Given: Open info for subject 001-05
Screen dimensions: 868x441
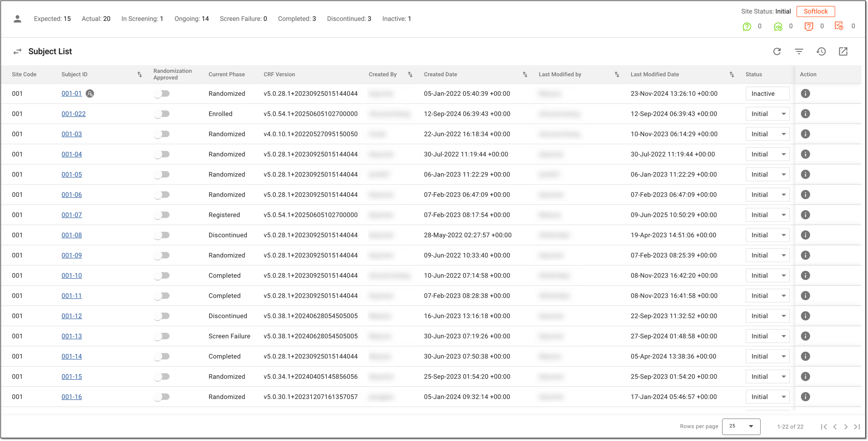Looking at the screenshot, I should (806, 175).
